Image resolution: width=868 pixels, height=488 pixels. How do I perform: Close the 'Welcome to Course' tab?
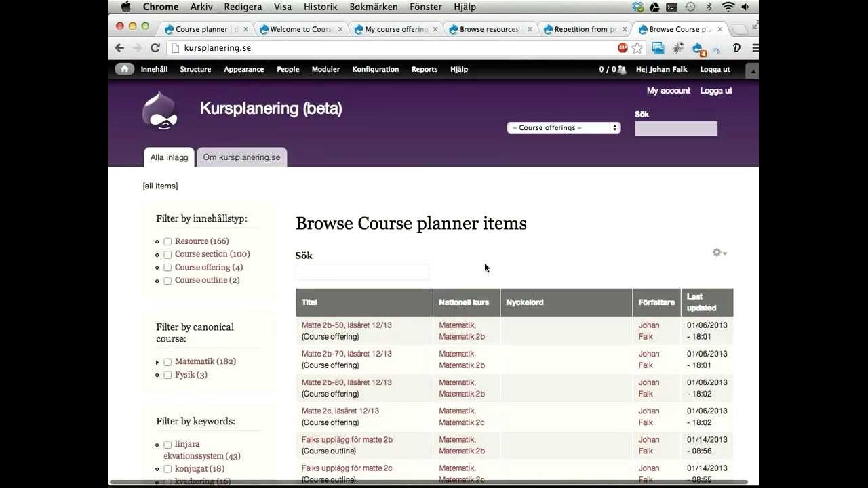pyautogui.click(x=340, y=29)
